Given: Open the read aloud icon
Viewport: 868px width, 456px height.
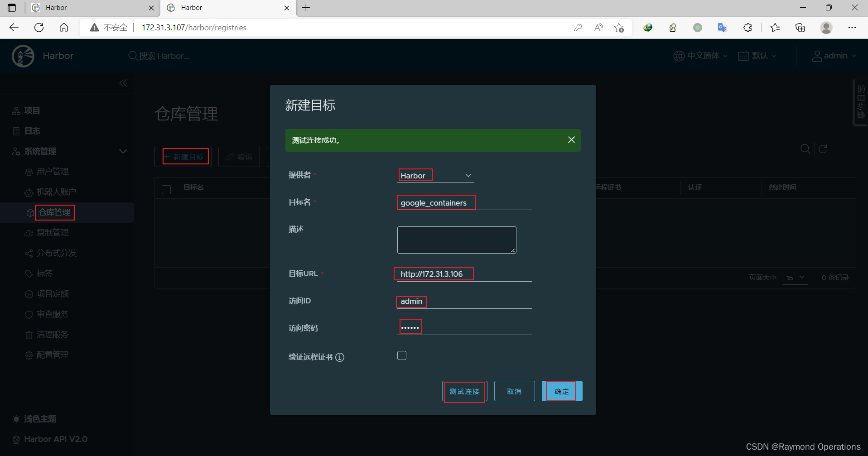Looking at the screenshot, I should pos(598,28).
